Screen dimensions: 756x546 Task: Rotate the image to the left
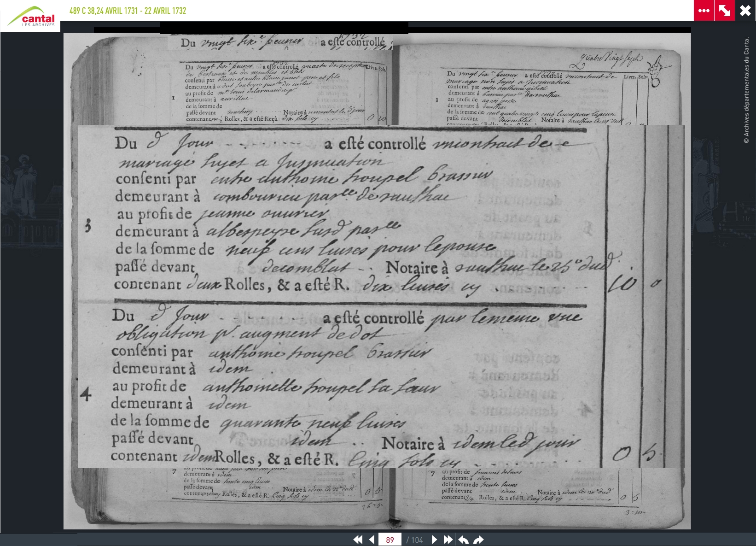[x=464, y=540]
